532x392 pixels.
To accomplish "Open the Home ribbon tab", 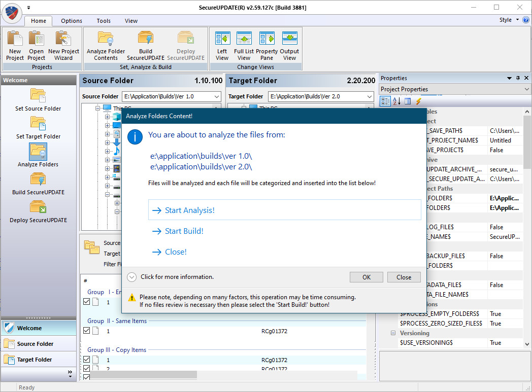I will point(39,21).
